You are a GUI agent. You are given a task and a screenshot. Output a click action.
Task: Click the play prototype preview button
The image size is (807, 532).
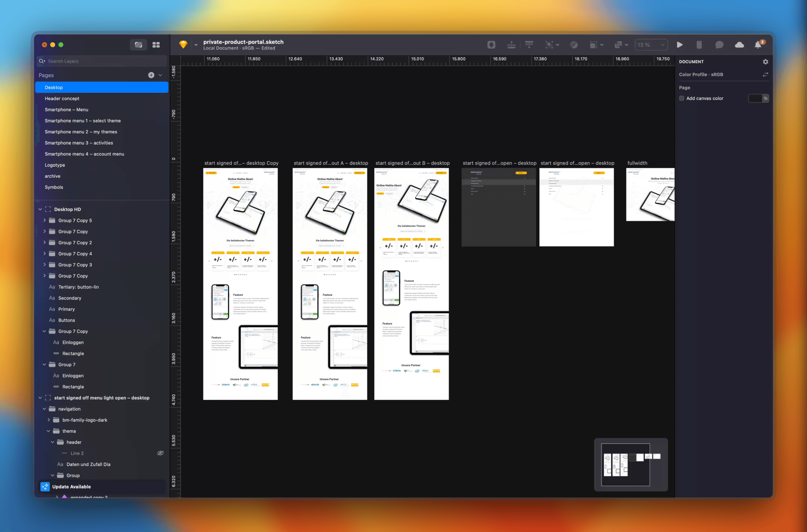click(679, 45)
